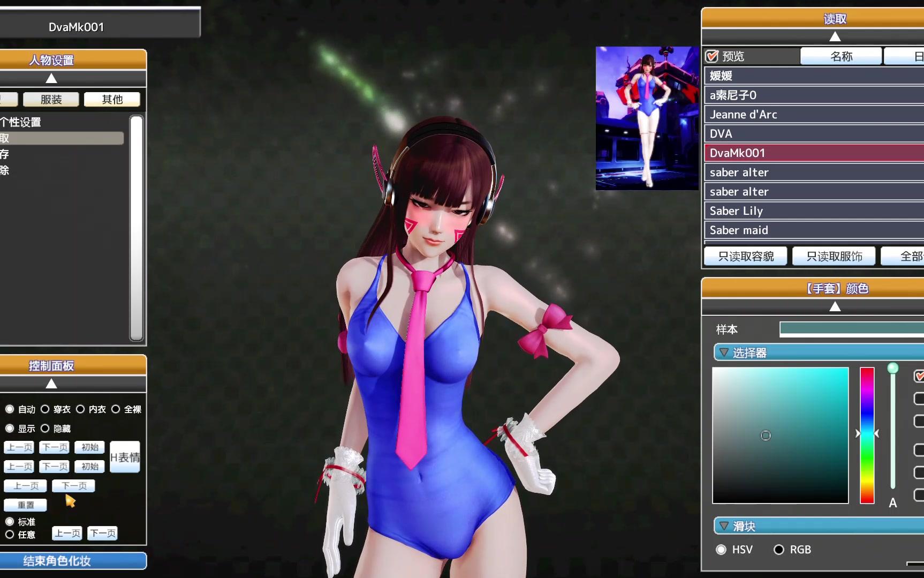Switch color mode to HSV
This screenshot has width=924, height=578.
point(721,550)
